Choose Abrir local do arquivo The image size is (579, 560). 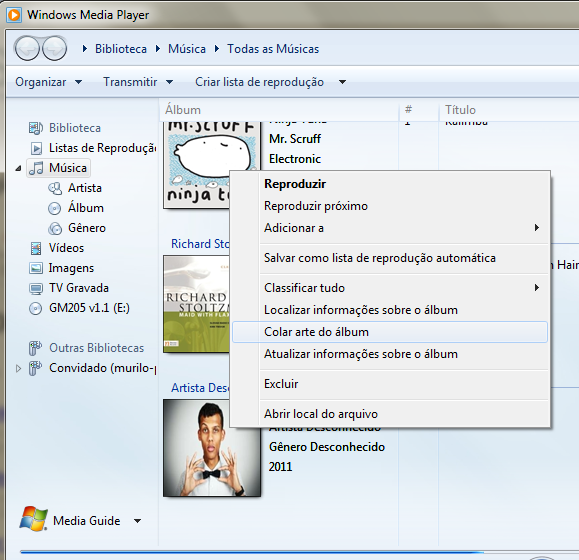pos(390,414)
